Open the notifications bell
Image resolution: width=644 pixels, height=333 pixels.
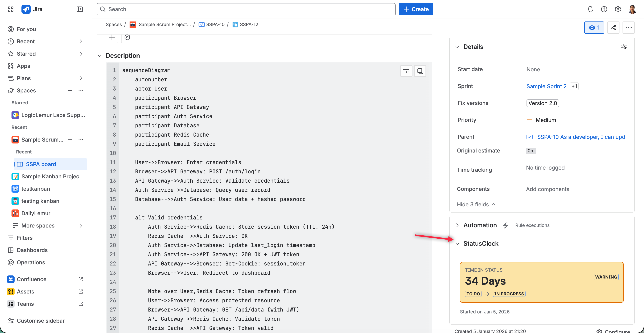click(590, 9)
